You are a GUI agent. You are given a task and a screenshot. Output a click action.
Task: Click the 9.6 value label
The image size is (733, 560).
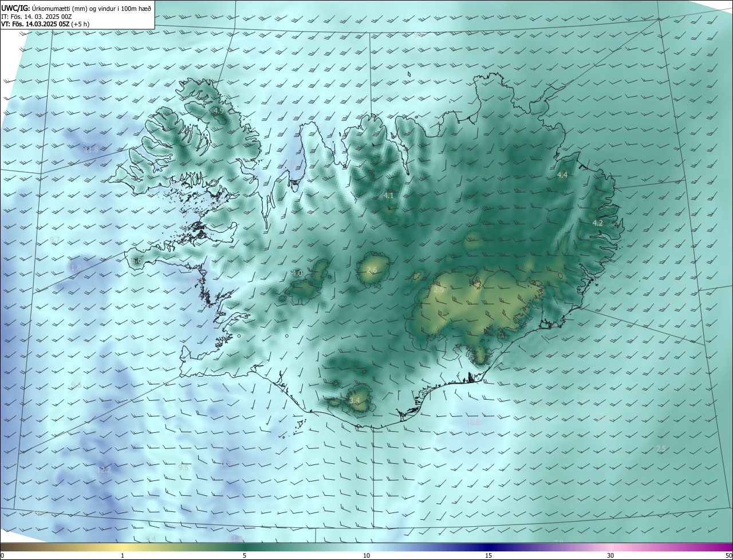(76, 385)
